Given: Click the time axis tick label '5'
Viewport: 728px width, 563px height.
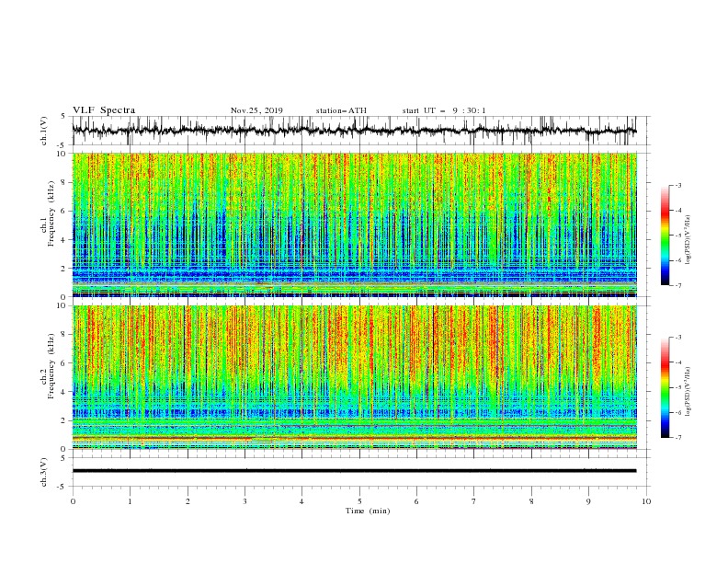Looking at the screenshot, I should point(359,501).
